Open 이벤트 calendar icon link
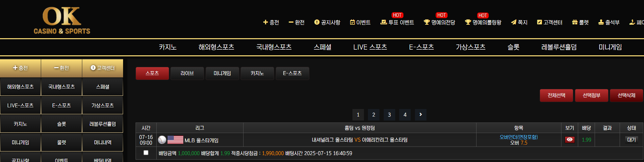The height and width of the screenshot is (162, 644). 352,22
